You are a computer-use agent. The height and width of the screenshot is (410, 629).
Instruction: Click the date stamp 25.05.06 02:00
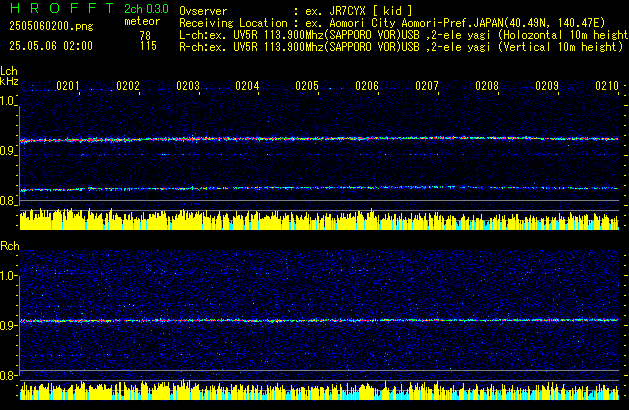tap(51, 46)
